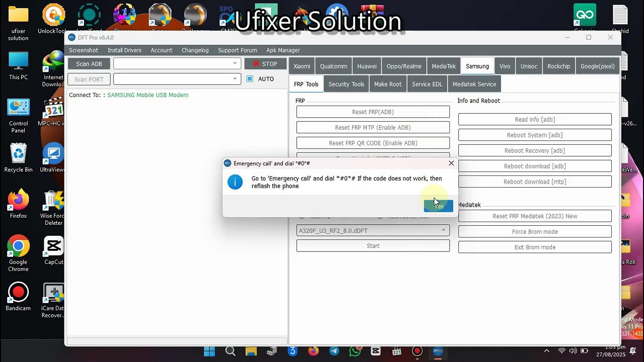Switch to the MediaTek brand tab

444,66
